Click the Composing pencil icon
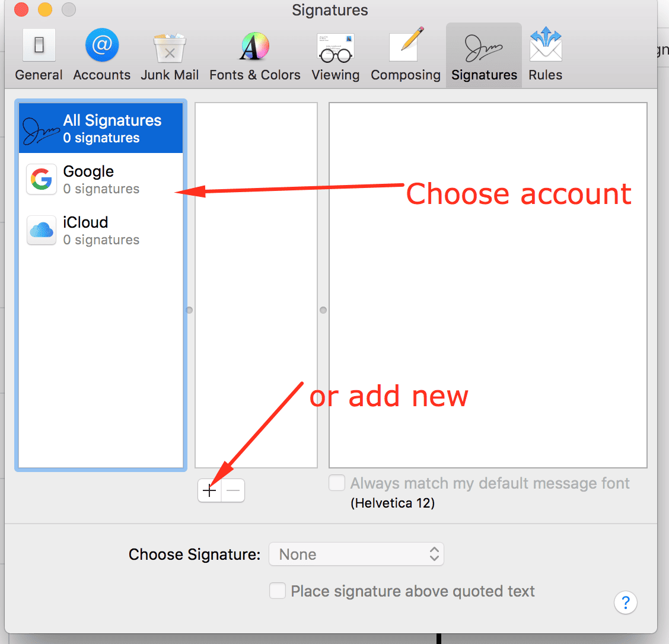 (x=405, y=53)
